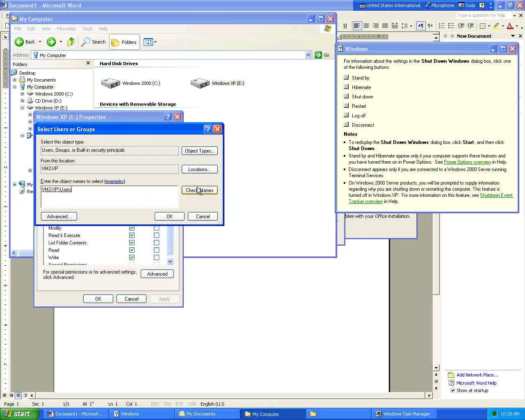Open Tools menu in My Computer
The height and width of the screenshot is (420, 525).
pos(87,29)
